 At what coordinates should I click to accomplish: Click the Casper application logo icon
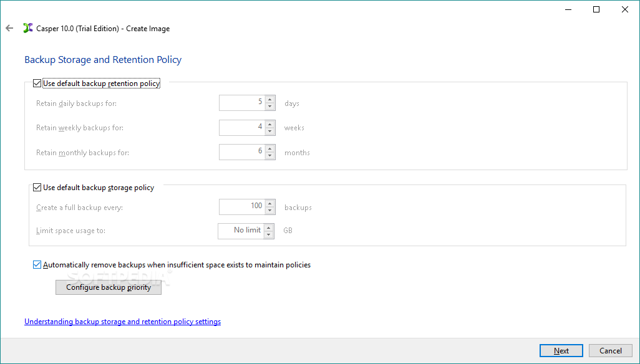[27, 28]
